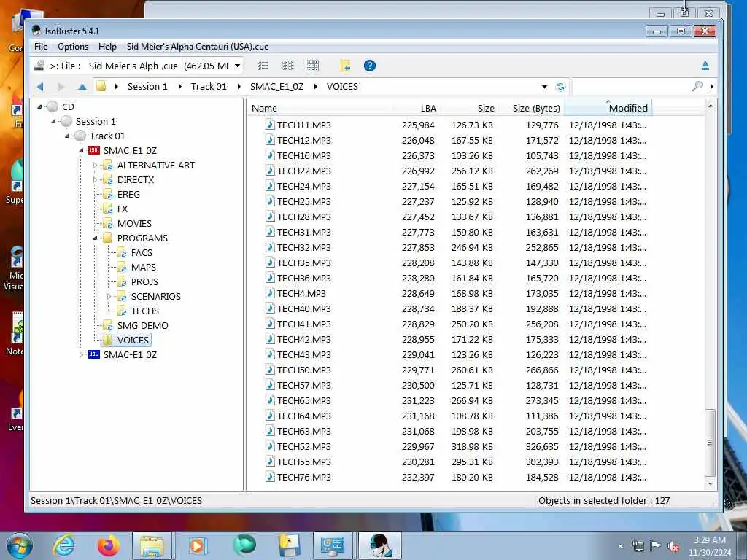Click the search input field
The height and width of the screenshot is (560, 747).
point(631,86)
